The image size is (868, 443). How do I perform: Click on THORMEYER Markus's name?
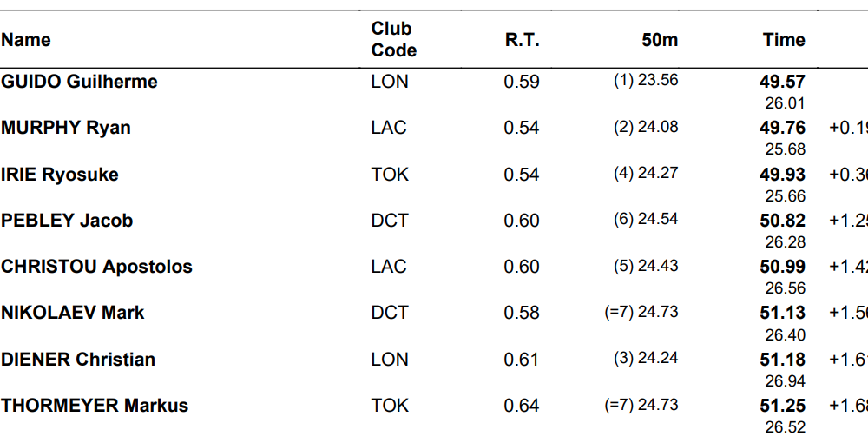(95, 406)
